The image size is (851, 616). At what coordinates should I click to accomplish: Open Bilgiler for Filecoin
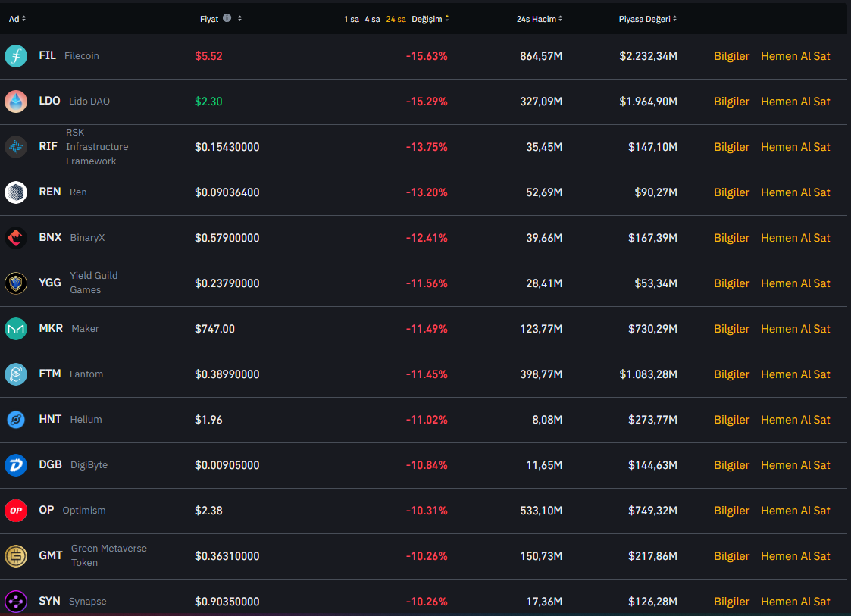(x=731, y=56)
